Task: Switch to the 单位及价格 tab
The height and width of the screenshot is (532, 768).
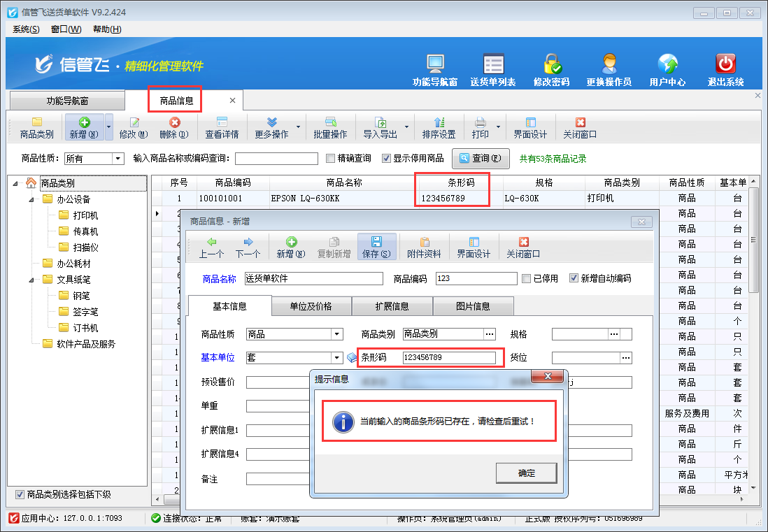Action: [311, 306]
